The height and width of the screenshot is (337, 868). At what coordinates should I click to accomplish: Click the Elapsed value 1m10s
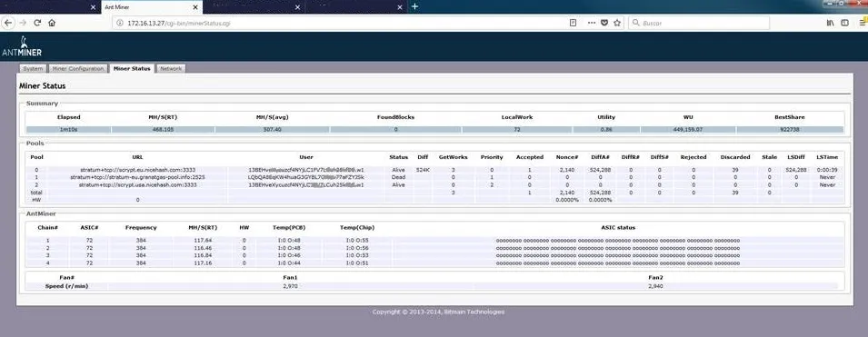tap(69, 130)
